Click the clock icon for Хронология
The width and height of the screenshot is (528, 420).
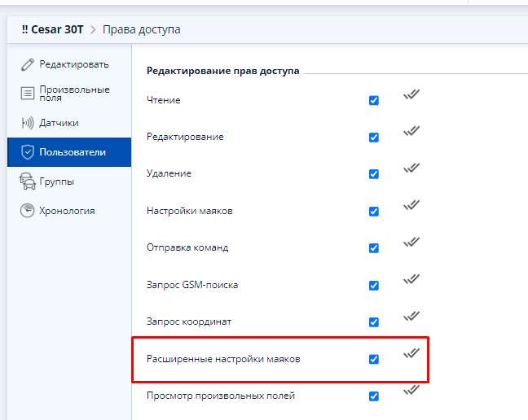coord(27,211)
